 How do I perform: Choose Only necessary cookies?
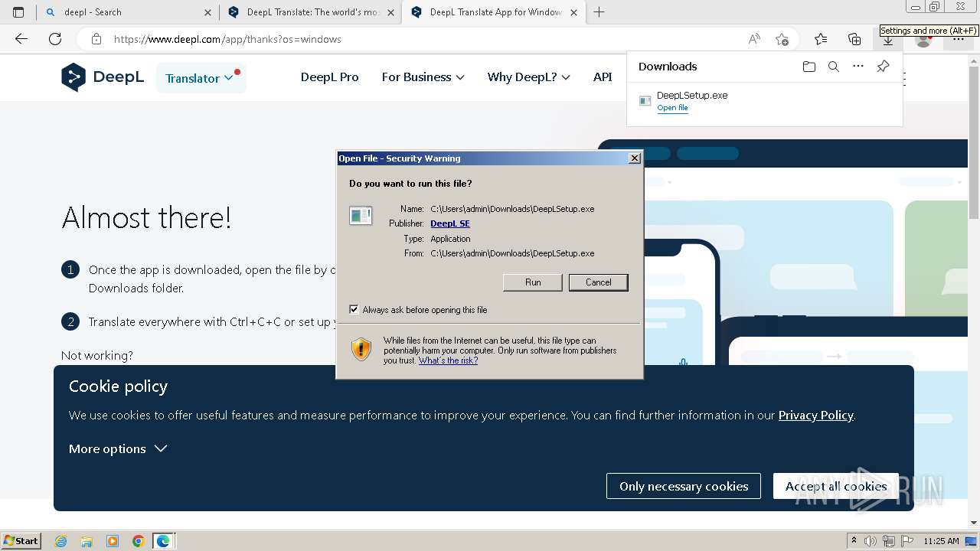pyautogui.click(x=684, y=486)
